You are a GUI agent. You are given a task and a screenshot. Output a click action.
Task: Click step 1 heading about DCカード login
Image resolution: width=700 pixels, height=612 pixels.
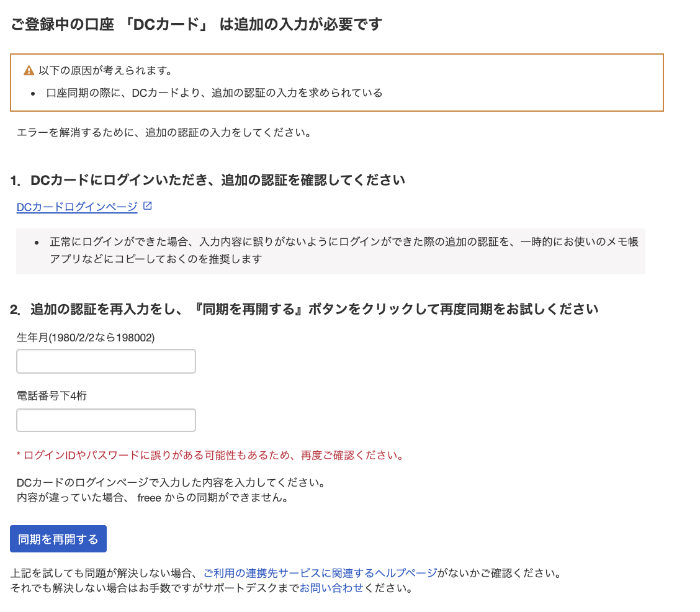[210, 179]
